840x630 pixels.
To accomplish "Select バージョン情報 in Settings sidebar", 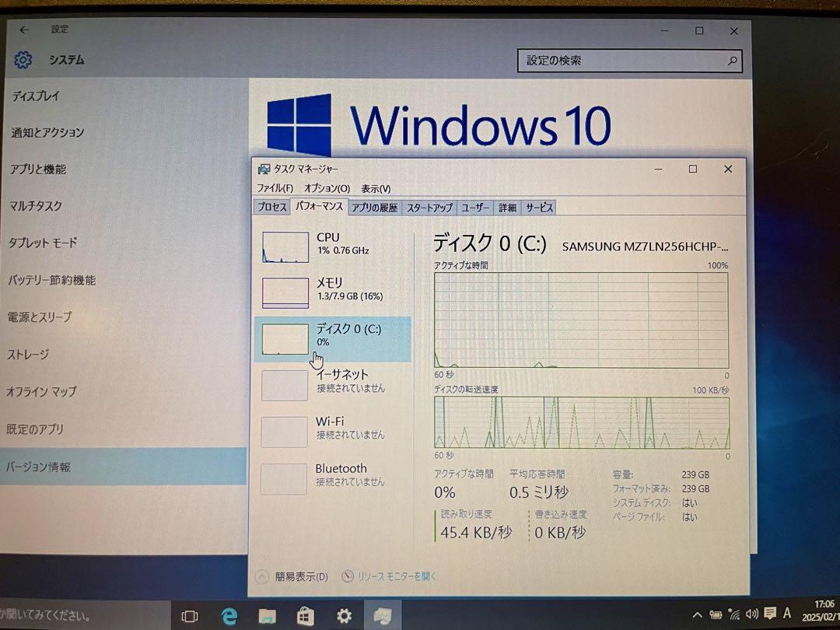I will [x=123, y=467].
